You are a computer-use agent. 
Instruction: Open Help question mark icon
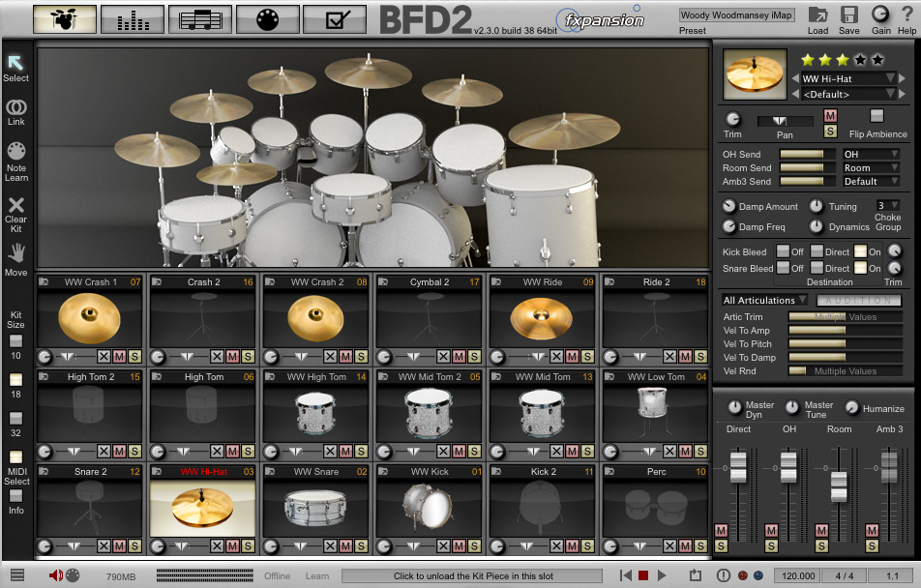906,15
